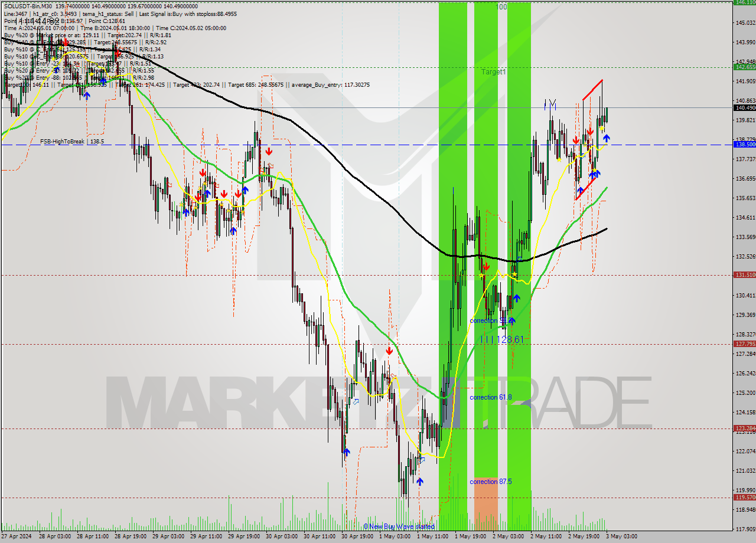Click the '28 Apr 03:00' time label
This screenshot has height=543, width=756.
(55, 537)
